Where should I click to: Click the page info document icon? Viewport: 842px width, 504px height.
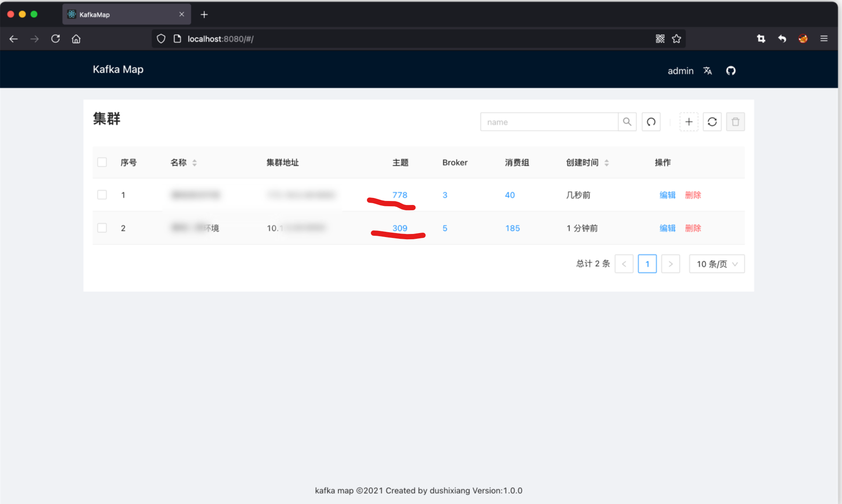[x=177, y=39]
